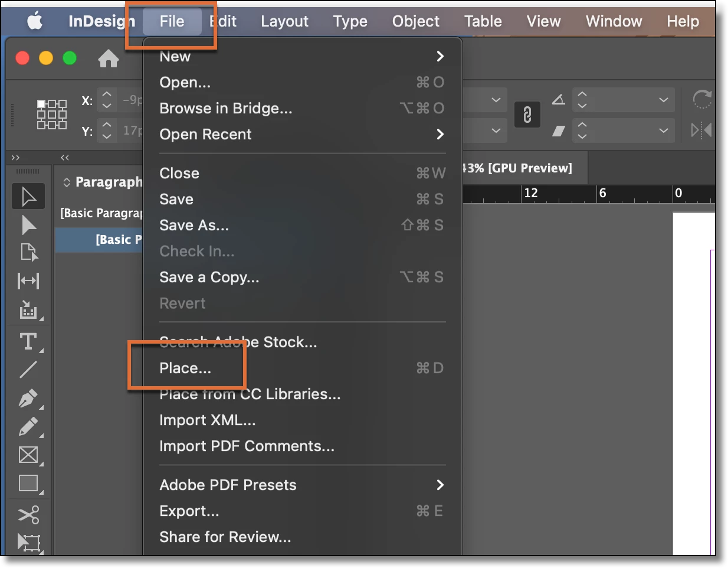Screen dimensions: 728x568
Task: Open the Type menu
Action: 350,21
